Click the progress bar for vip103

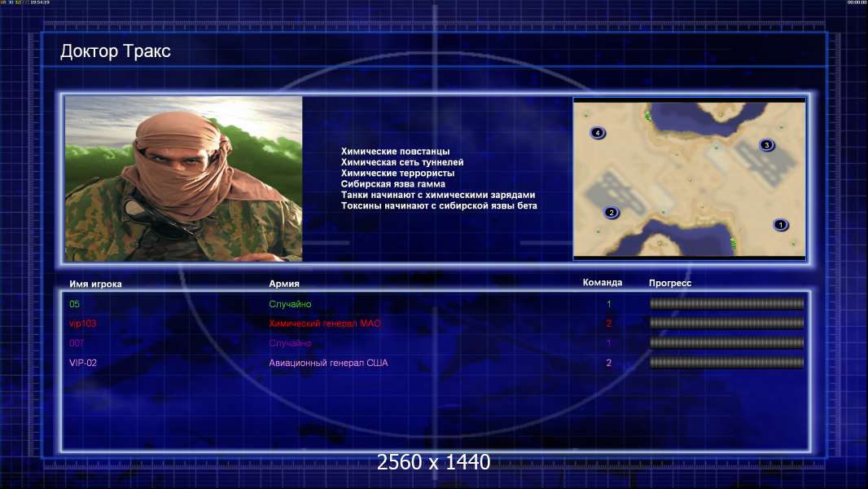point(727,323)
